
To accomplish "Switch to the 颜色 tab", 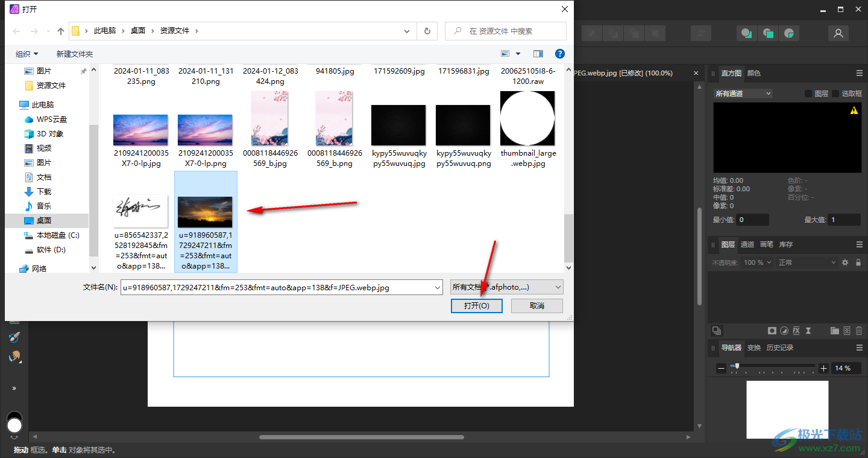I will [754, 73].
